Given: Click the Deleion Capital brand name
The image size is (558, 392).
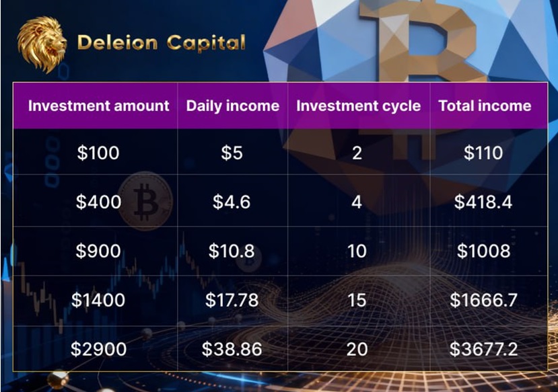Looking at the screenshot, I should click(x=162, y=44).
